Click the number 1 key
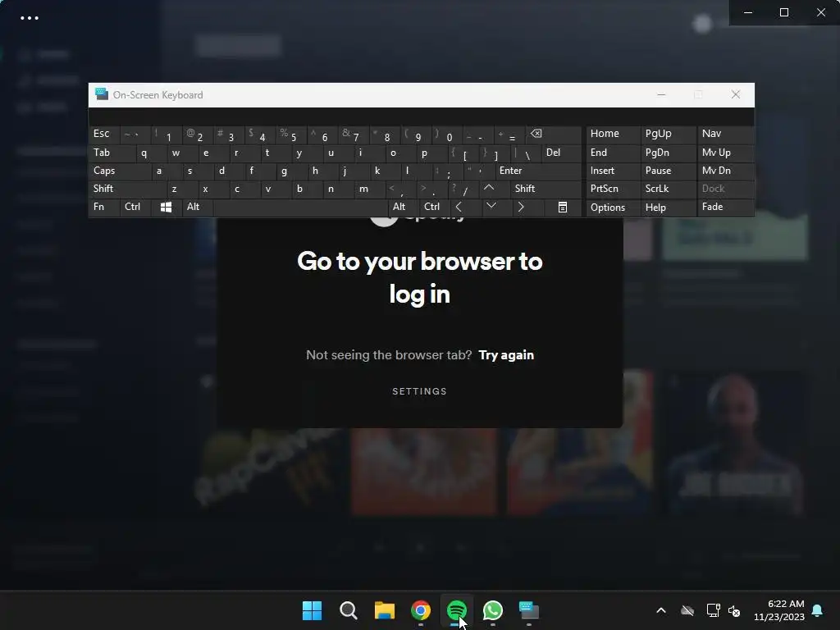The image size is (840, 630). click(x=167, y=134)
